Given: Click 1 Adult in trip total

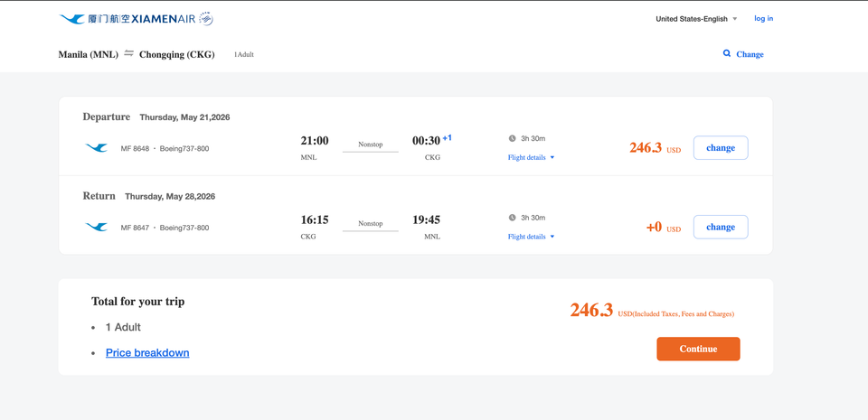Looking at the screenshot, I should coord(123,327).
